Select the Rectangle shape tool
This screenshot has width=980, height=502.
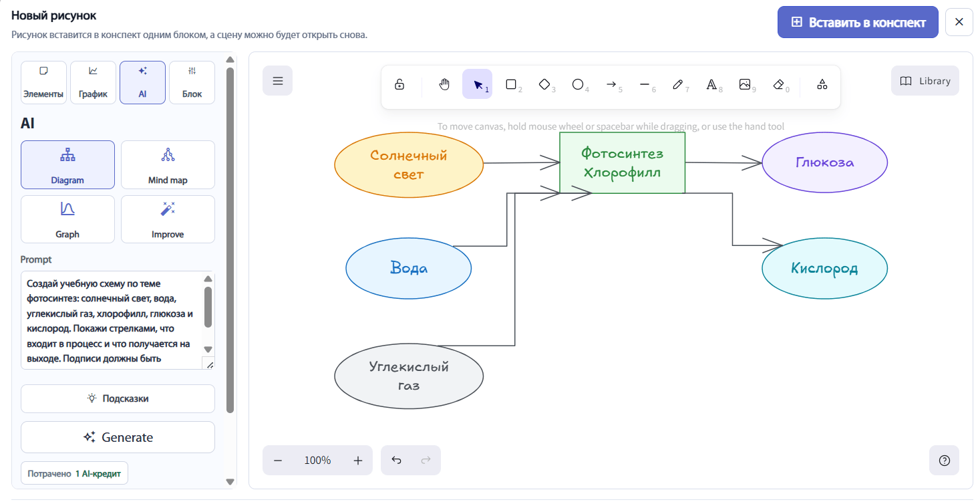point(511,84)
